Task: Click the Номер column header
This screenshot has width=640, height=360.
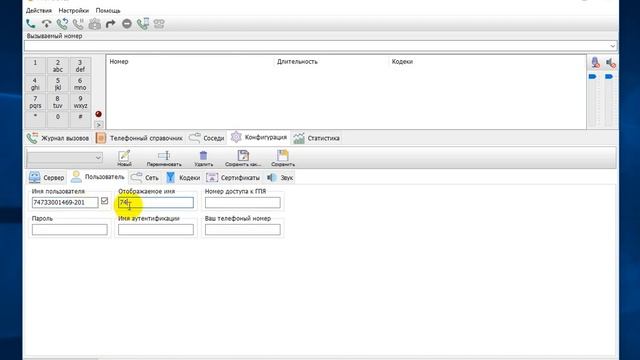Action: [x=119, y=62]
